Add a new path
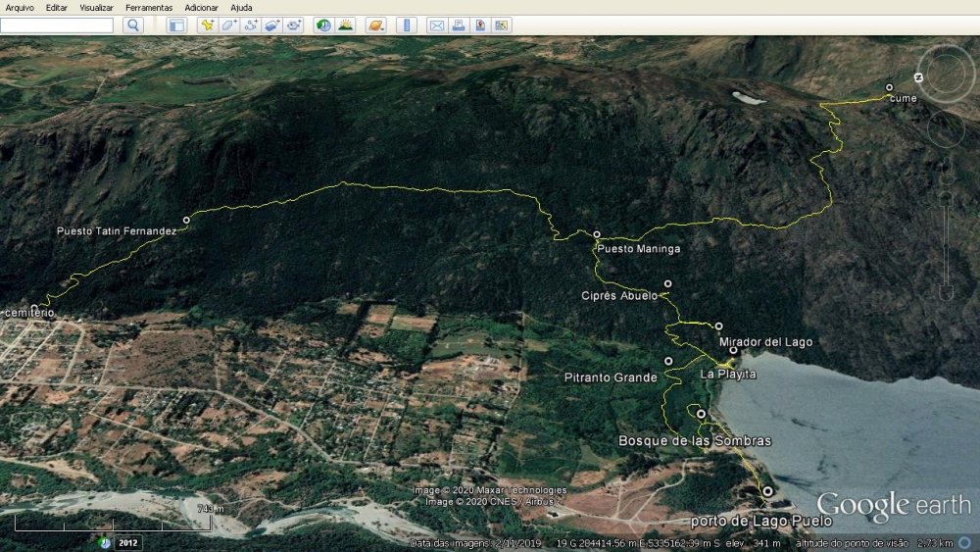Image resolution: width=980 pixels, height=552 pixels. point(251,25)
